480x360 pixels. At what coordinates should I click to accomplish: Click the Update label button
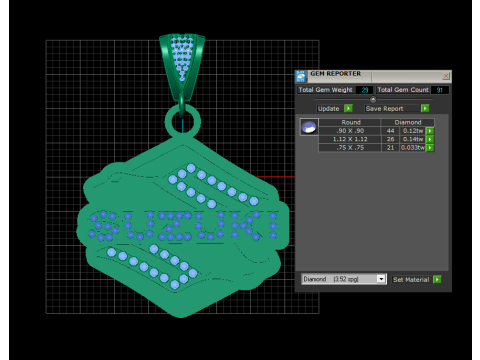point(328,109)
